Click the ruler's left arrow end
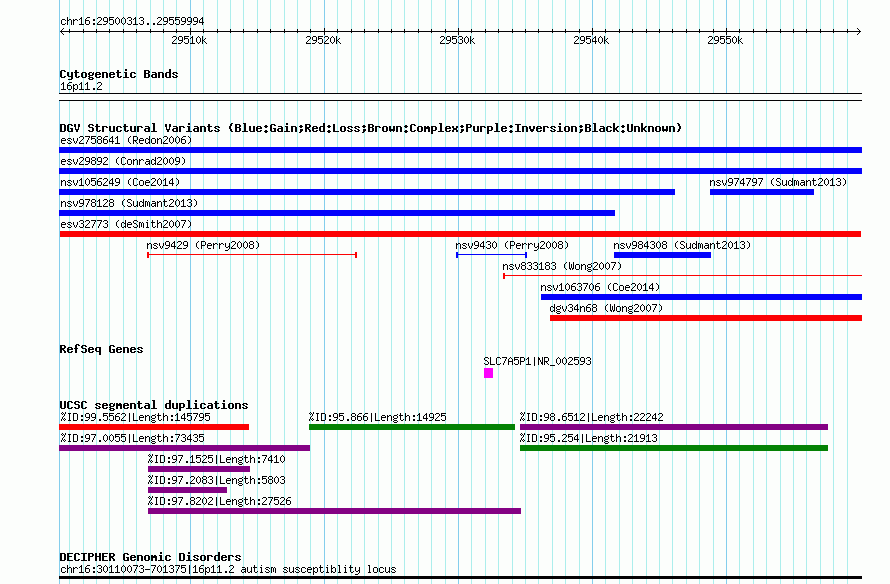This screenshot has height=584, width=890. tap(62, 32)
